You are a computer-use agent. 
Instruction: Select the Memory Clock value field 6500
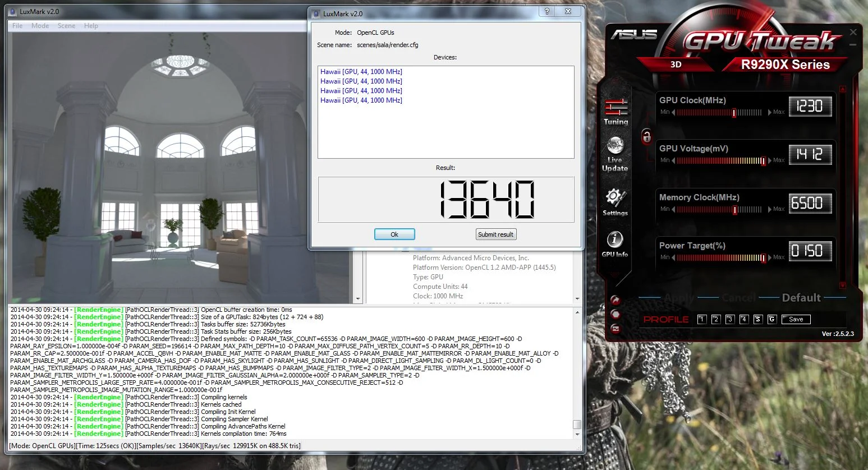coord(810,203)
